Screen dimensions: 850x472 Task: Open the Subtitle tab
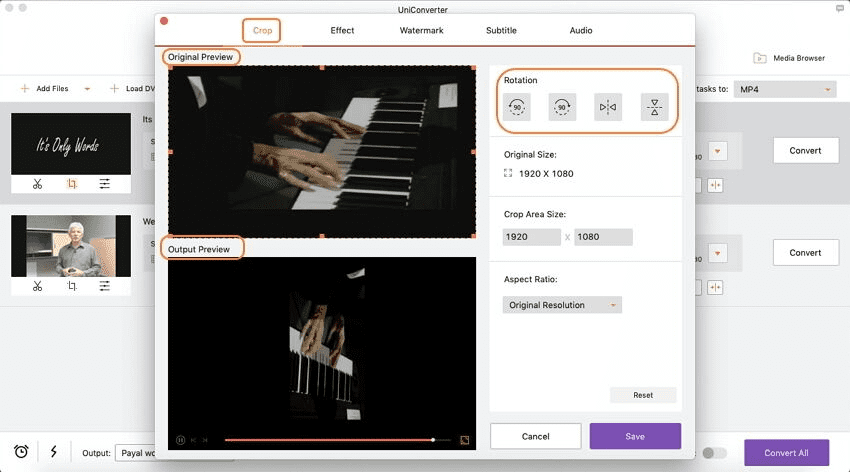pyautogui.click(x=501, y=31)
